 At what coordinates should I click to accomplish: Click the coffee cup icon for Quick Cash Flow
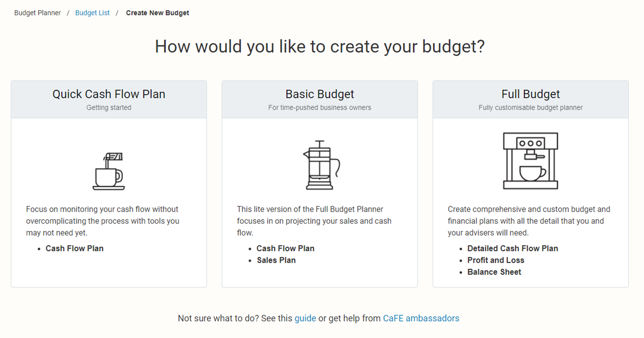[x=109, y=171]
